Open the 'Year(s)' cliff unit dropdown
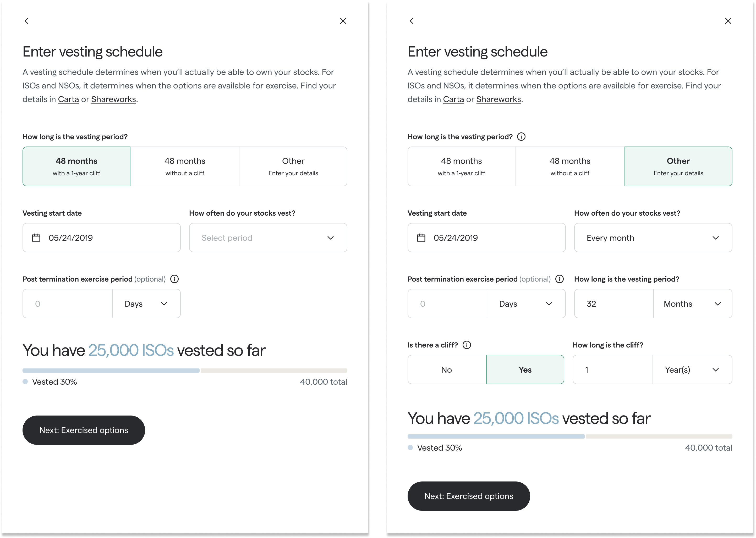The height and width of the screenshot is (538, 756). pos(692,369)
